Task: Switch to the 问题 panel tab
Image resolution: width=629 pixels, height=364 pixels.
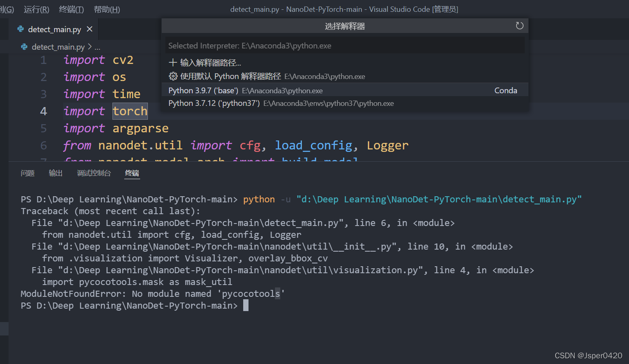Action: [28, 173]
